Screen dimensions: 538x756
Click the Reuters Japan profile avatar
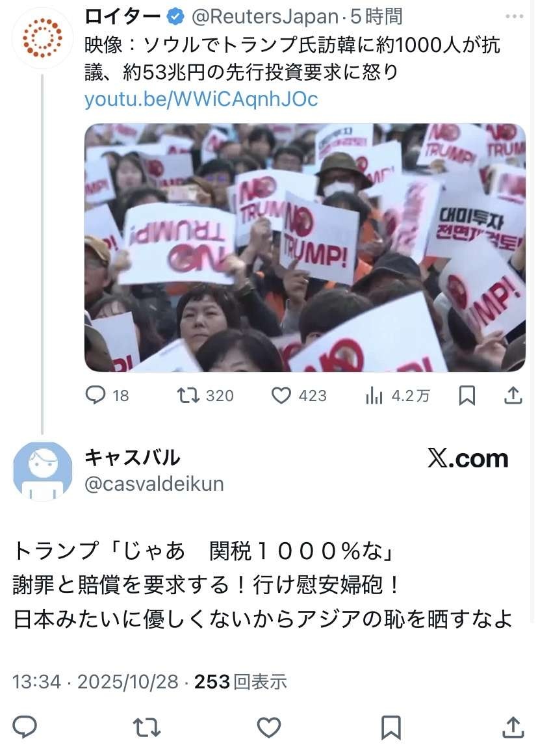click(42, 38)
